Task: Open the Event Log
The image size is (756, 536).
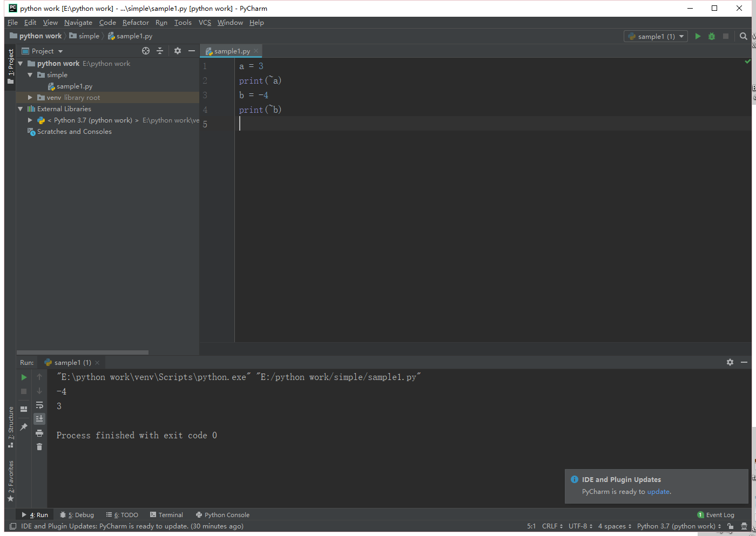Action: [715, 515]
